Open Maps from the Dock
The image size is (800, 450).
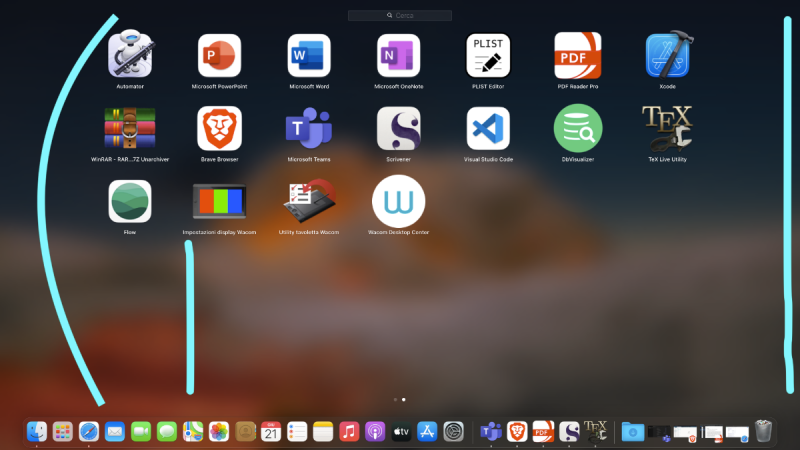[193, 432]
